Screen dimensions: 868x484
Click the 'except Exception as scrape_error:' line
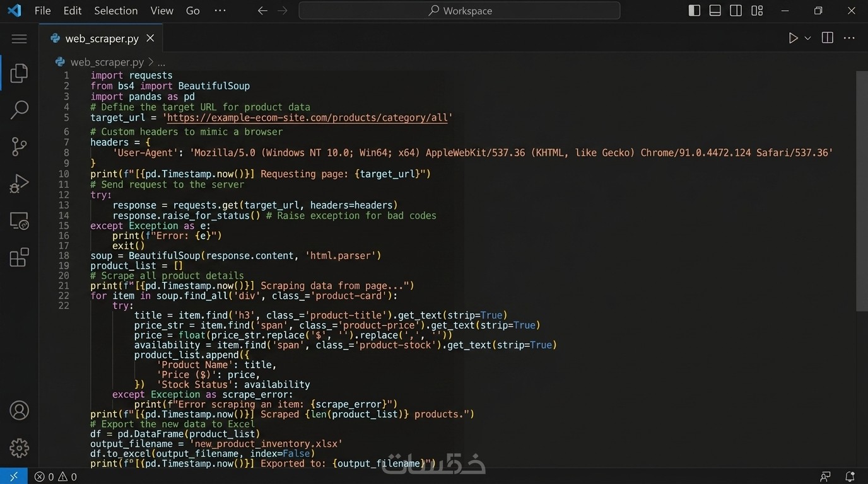[x=202, y=395]
